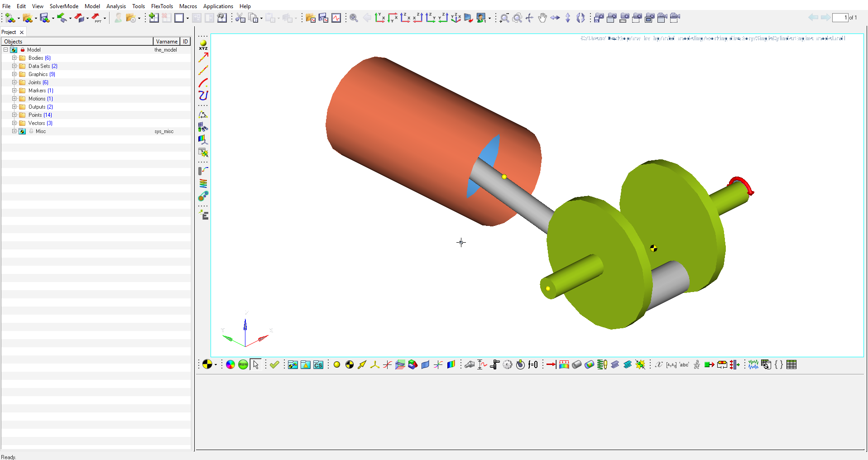
Task: Toggle the arrow selection cursor tool
Action: 256,365
